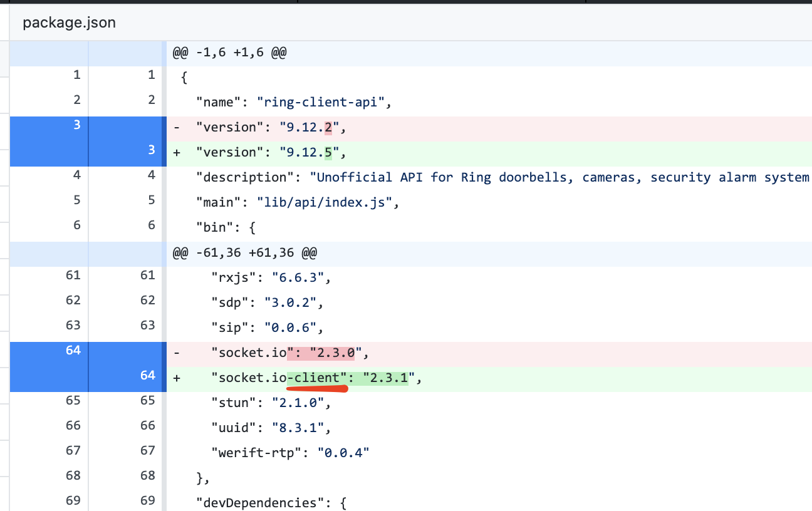Click the "rxjs": "6.6.3" dependency line
Viewport: 812px width, 511px height.
489,277
